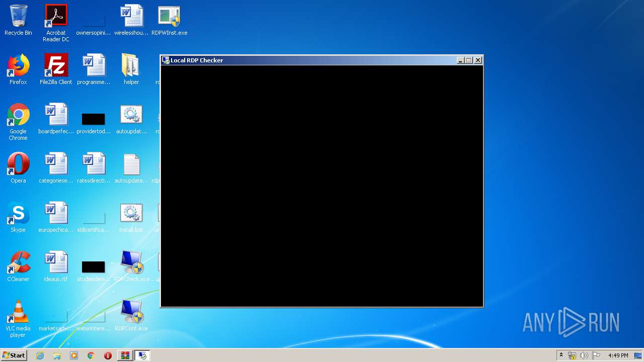Open Windows Media Player taskbar icon
This screenshot has width=644, height=362.
[74, 355]
